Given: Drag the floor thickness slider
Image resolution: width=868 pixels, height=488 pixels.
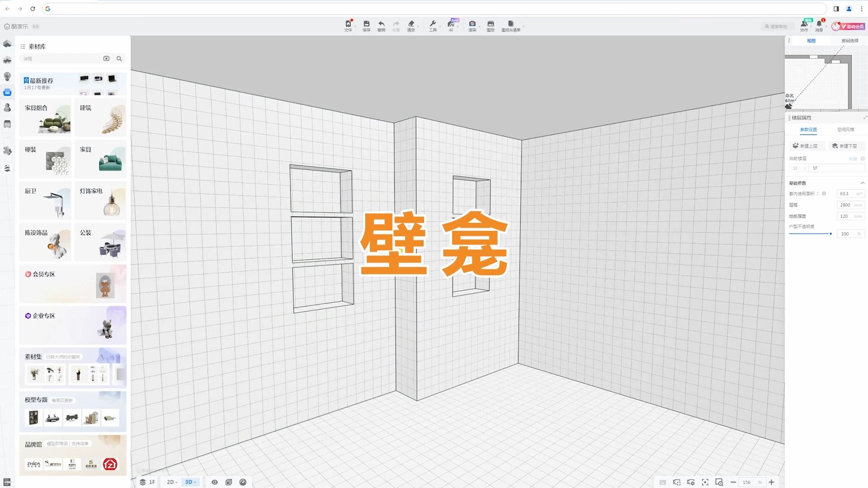Looking at the screenshot, I should point(829,234).
